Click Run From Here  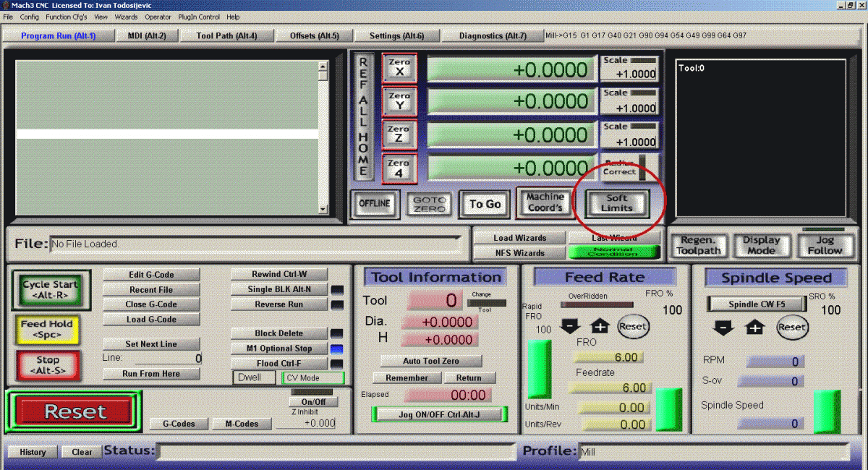152,374
